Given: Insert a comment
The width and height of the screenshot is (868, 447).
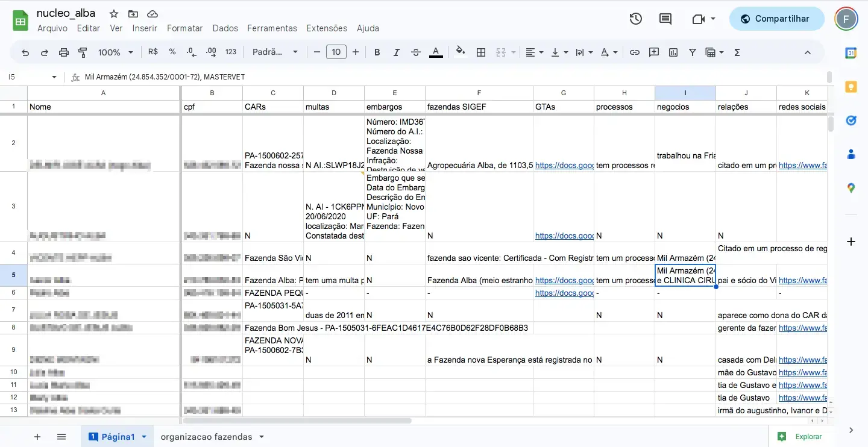Looking at the screenshot, I should click(x=654, y=52).
